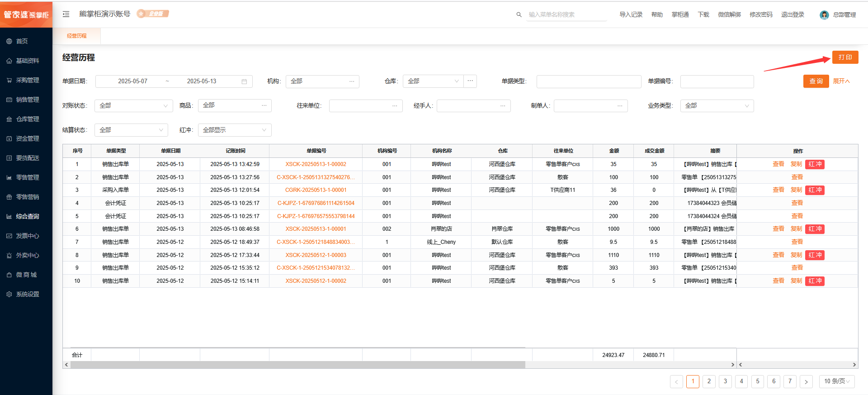Open 系统设置 in the sidebar
This screenshot has width=868, height=395.
click(x=27, y=294)
